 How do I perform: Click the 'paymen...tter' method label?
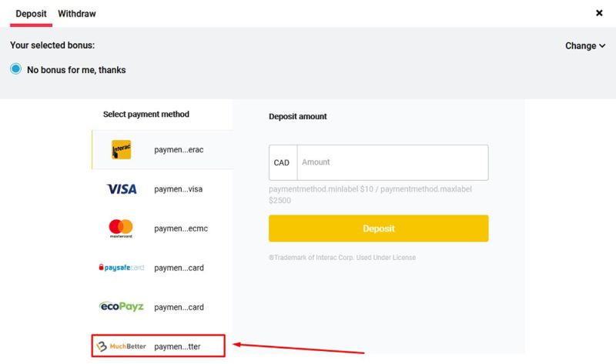pos(177,346)
